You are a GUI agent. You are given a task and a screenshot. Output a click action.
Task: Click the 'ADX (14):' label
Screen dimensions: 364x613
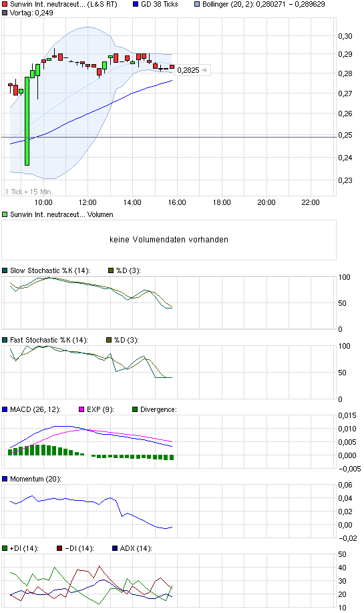[x=136, y=548]
